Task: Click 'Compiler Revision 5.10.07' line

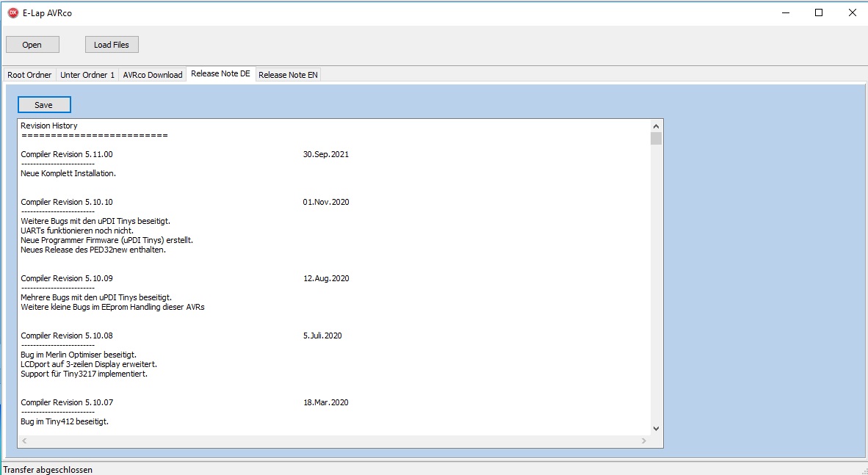Action: [67, 402]
